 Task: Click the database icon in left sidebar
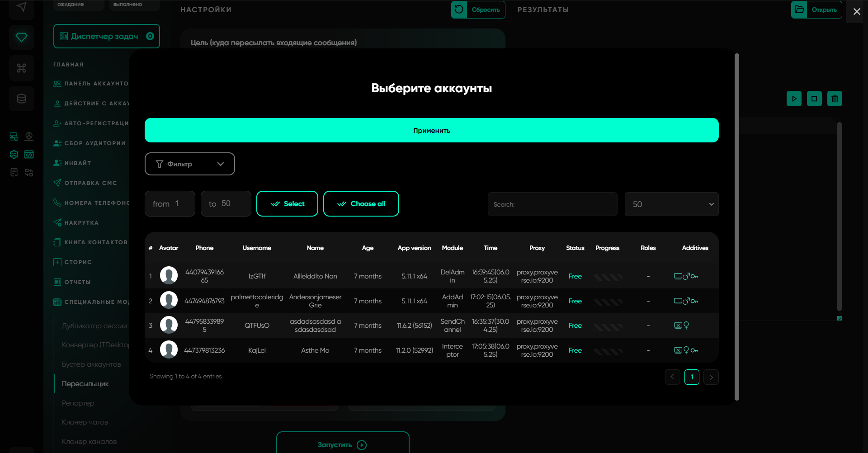(x=21, y=99)
